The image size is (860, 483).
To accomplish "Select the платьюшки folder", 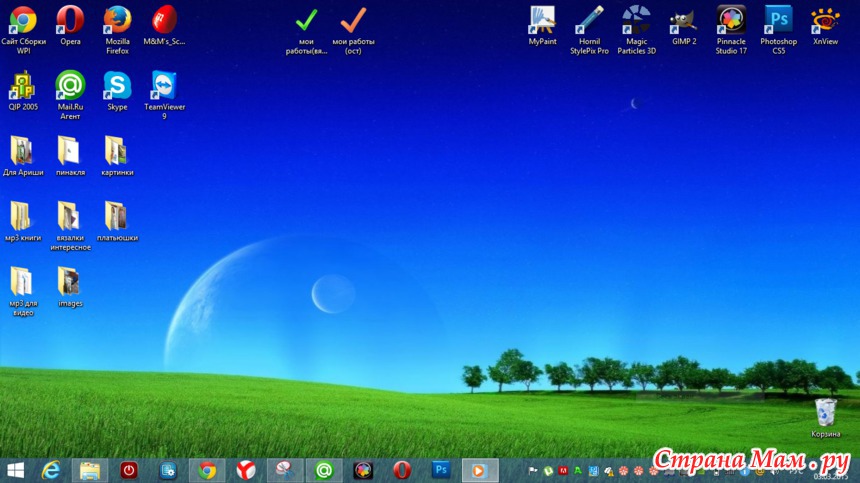I will click(x=117, y=221).
